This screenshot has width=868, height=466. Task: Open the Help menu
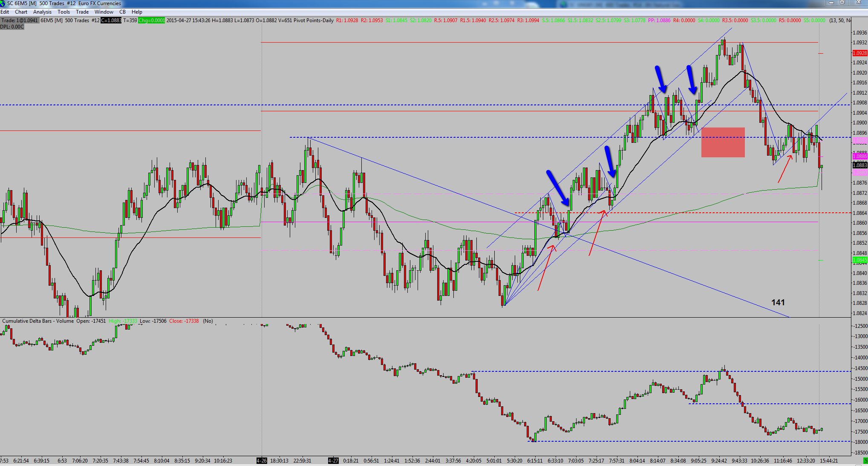coord(137,12)
